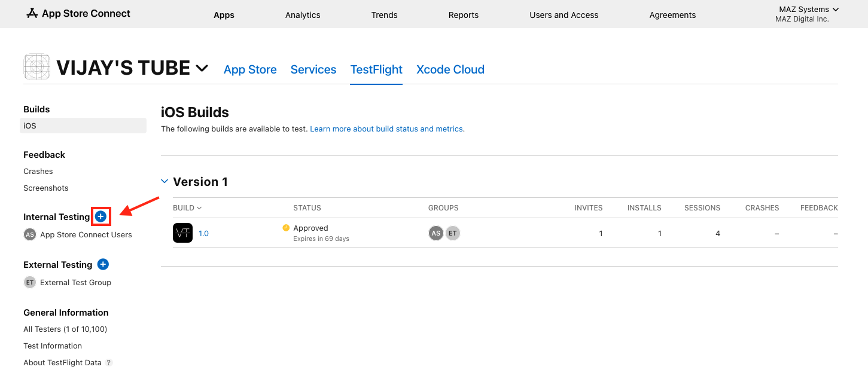The height and width of the screenshot is (379, 868).
Task: Click the SESSIONS column header
Action: (x=702, y=207)
